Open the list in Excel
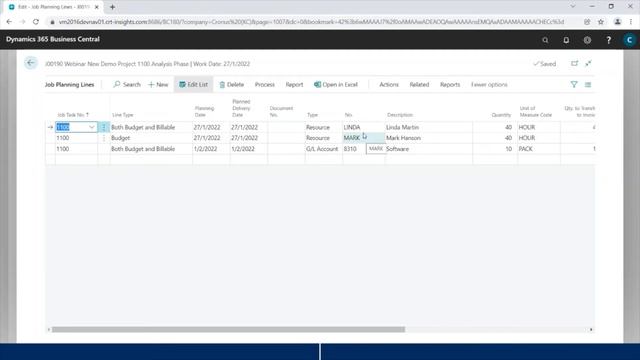Viewport: 640px width, 360px height. click(336, 84)
